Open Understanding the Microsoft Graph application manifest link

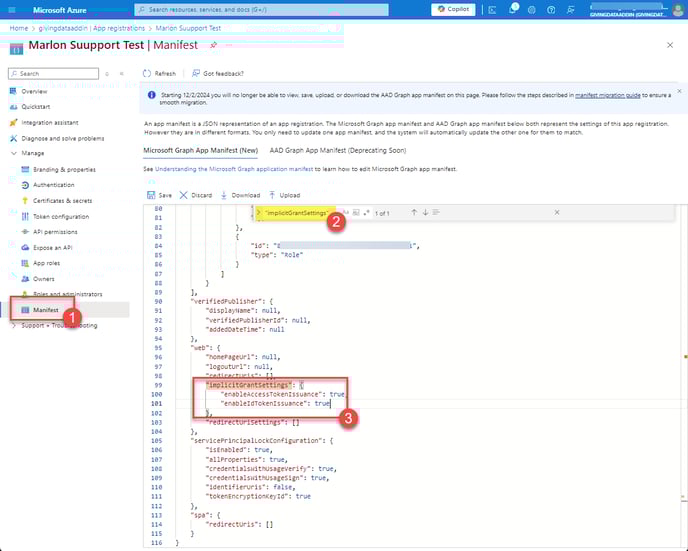pos(234,169)
